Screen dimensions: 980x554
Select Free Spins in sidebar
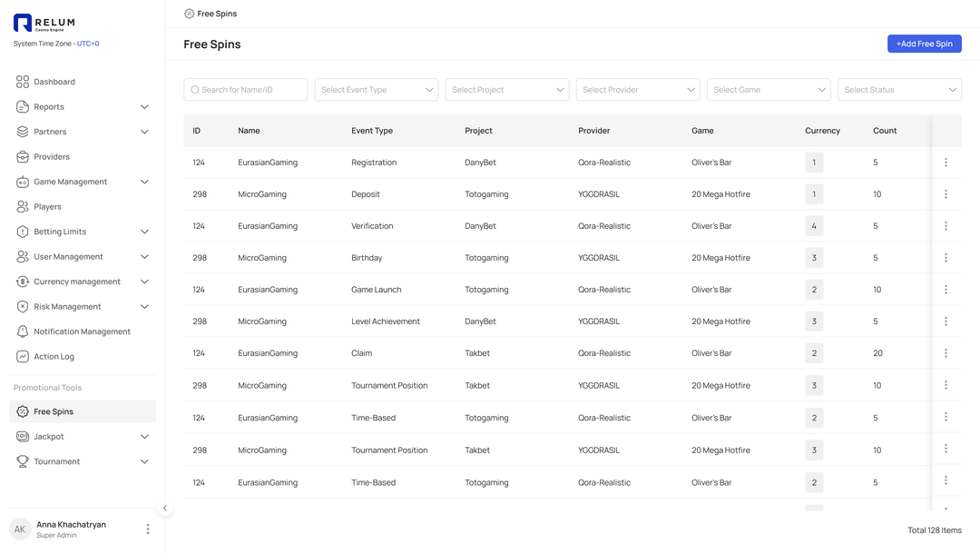[83, 411]
